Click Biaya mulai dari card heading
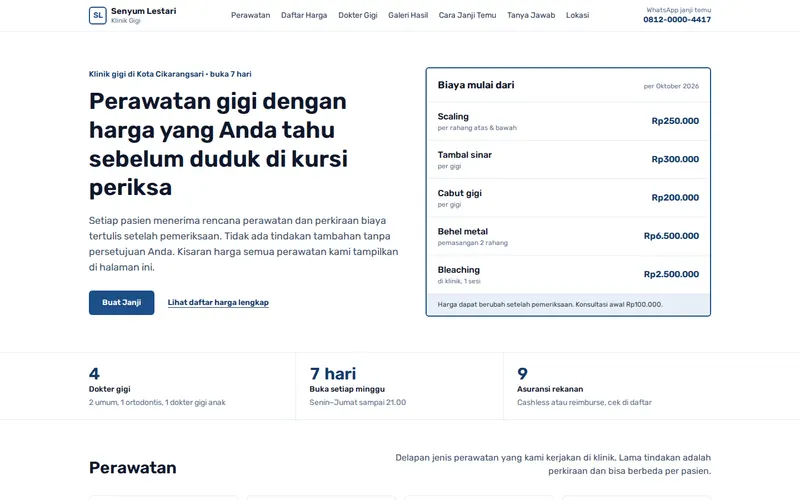800x500 pixels. tap(476, 85)
